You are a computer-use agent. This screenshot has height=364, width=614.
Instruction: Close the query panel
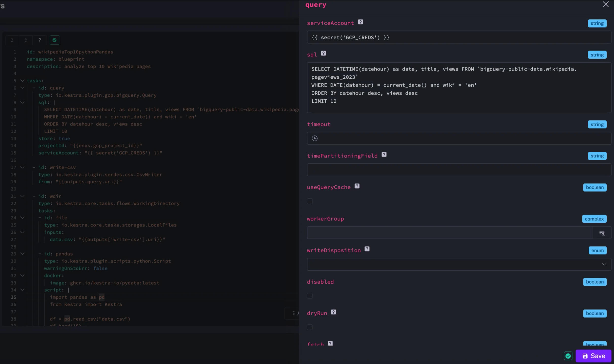(606, 4)
